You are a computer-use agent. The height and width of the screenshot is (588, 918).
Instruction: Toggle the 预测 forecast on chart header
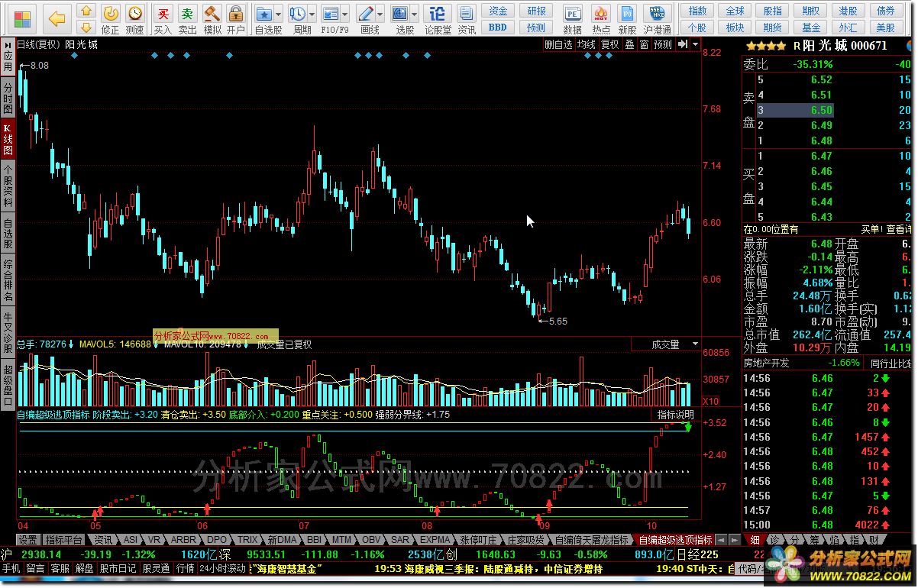(662, 44)
